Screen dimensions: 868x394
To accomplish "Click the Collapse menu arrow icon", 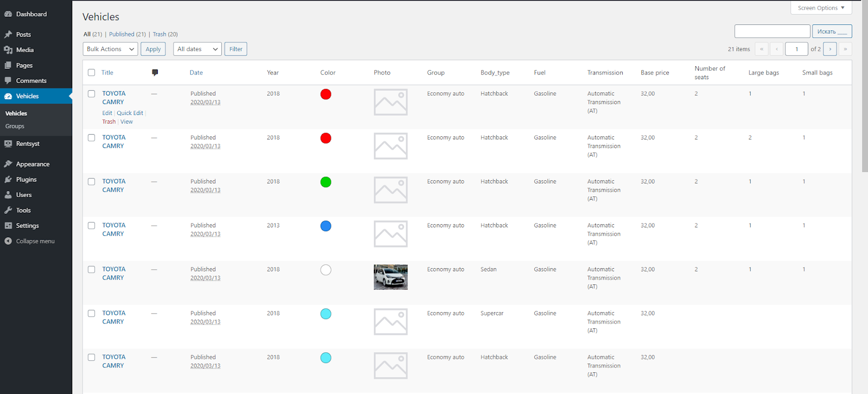I will click(x=8, y=241).
